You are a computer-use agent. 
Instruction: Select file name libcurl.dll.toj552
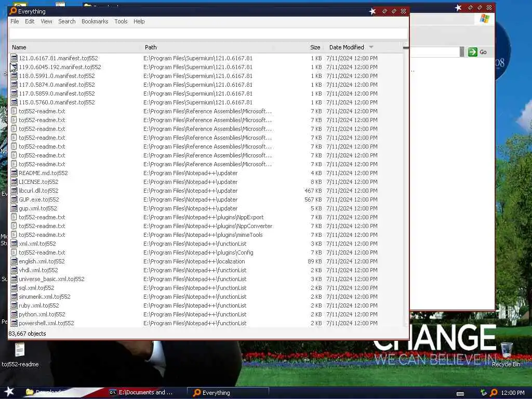(x=38, y=191)
